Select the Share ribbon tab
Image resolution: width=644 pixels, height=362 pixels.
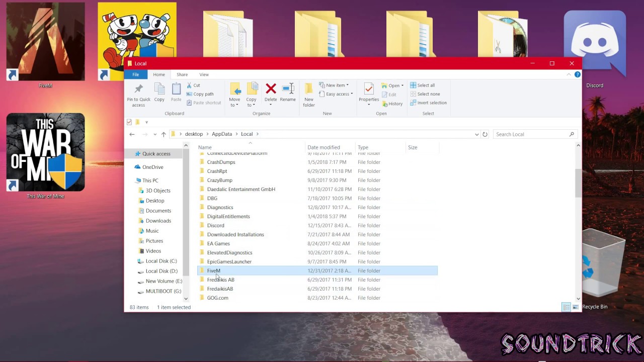(182, 74)
